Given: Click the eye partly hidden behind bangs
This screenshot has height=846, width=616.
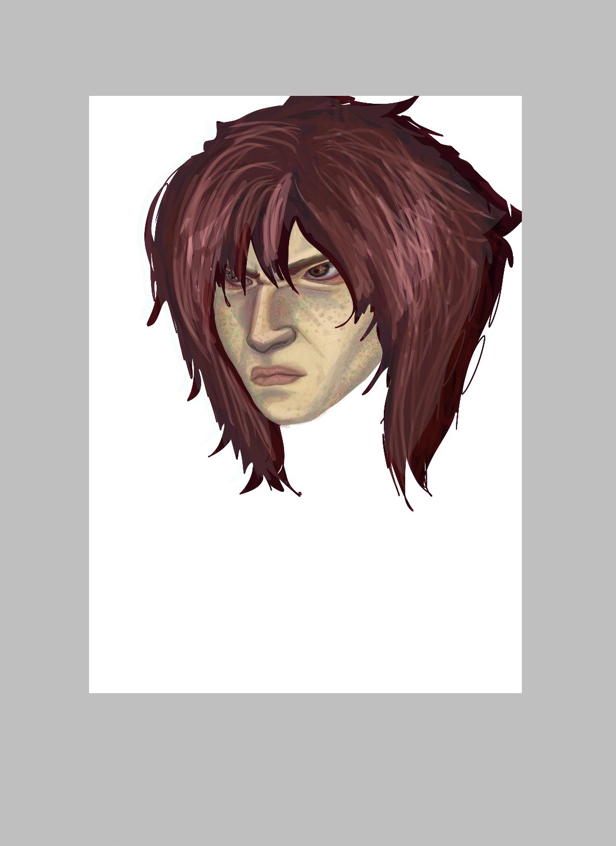Looking at the screenshot, I should click(233, 276).
